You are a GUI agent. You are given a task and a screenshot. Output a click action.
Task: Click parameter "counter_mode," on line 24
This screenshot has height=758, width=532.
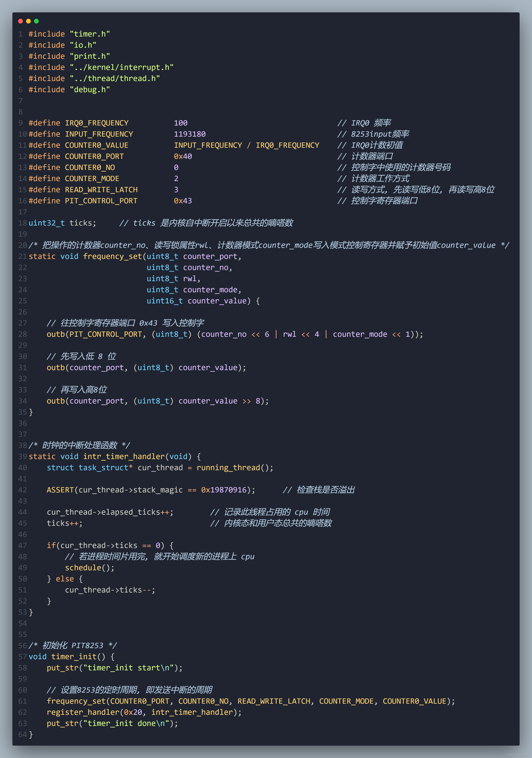(x=212, y=290)
